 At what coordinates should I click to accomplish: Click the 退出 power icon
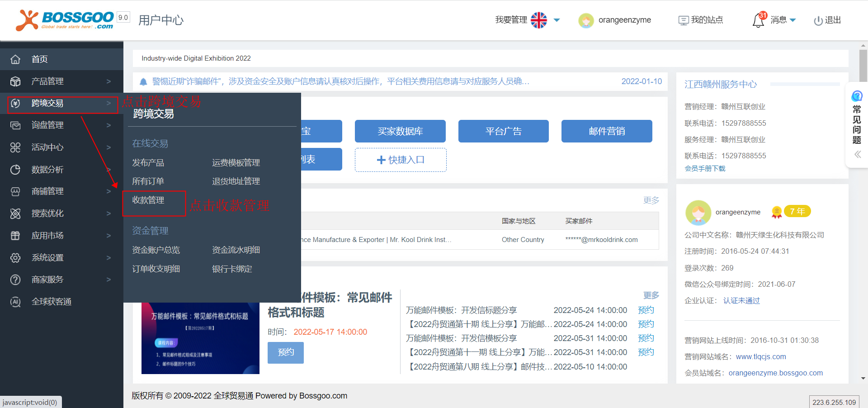(818, 21)
